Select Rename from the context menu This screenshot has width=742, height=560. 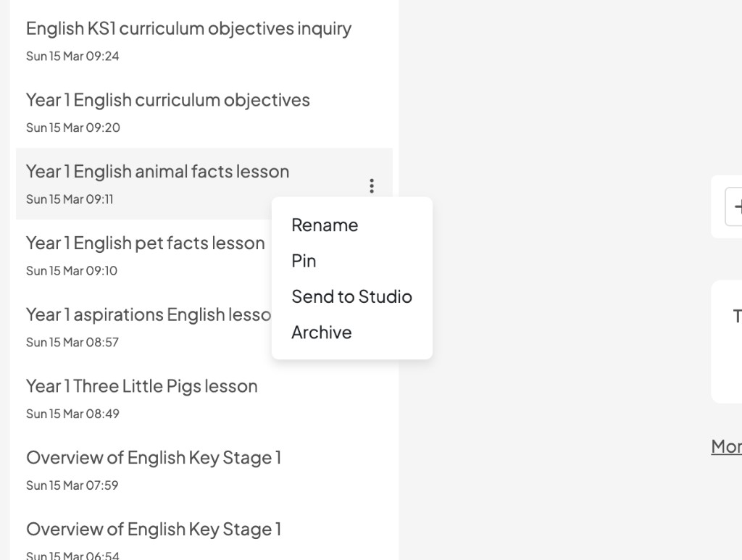point(325,225)
